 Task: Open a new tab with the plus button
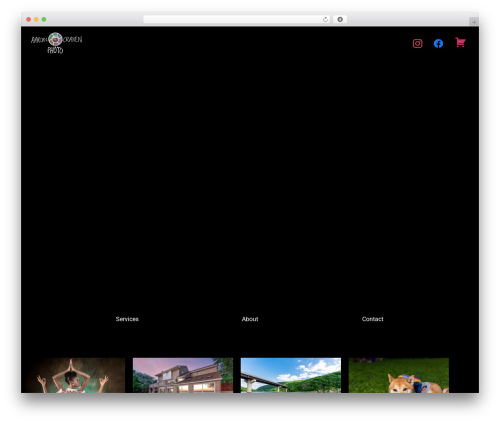pos(474,22)
